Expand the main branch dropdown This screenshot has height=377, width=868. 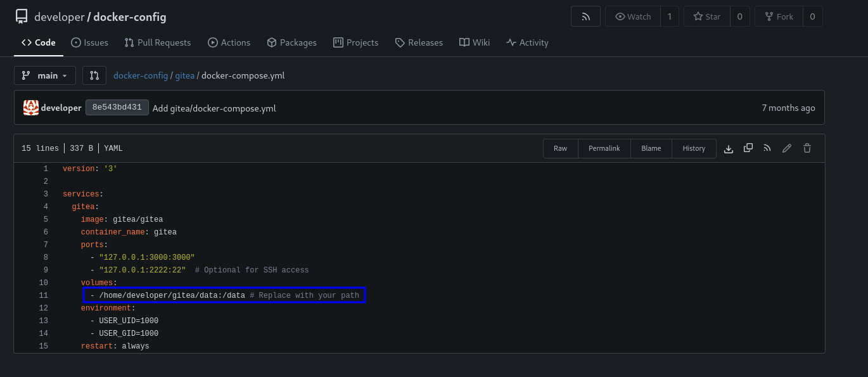tap(45, 75)
